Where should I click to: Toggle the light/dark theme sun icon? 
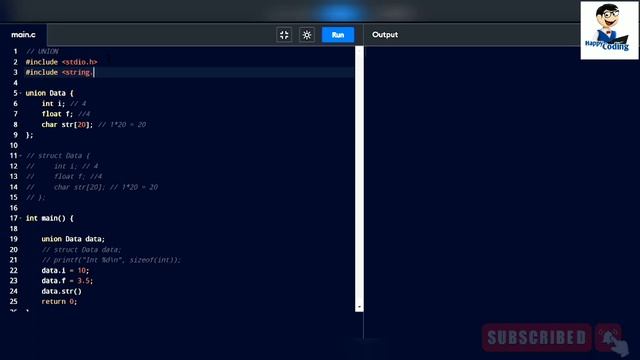click(x=307, y=35)
